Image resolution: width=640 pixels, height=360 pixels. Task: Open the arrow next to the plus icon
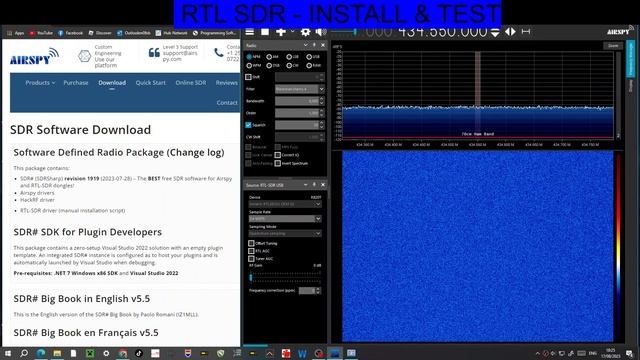292,31
